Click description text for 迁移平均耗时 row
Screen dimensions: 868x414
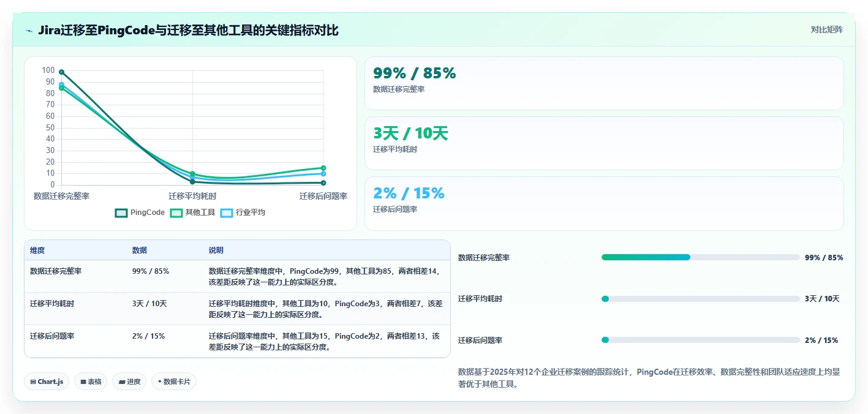click(325, 309)
